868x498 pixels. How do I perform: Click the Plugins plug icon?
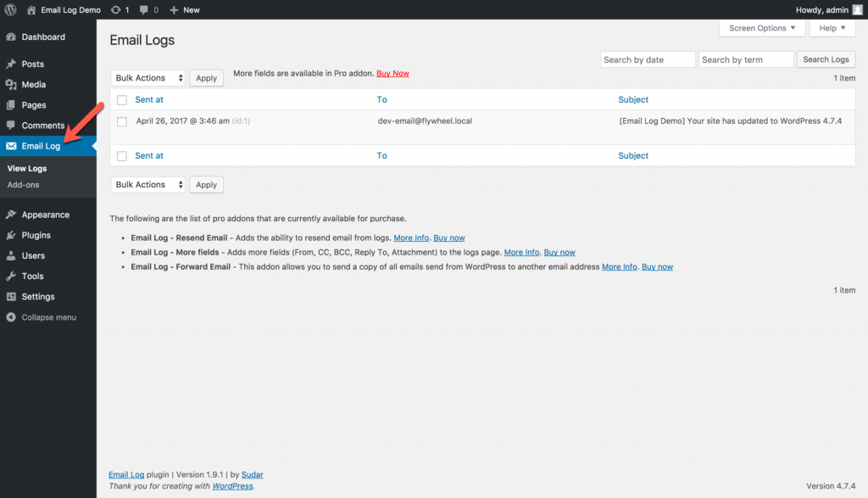coord(11,236)
